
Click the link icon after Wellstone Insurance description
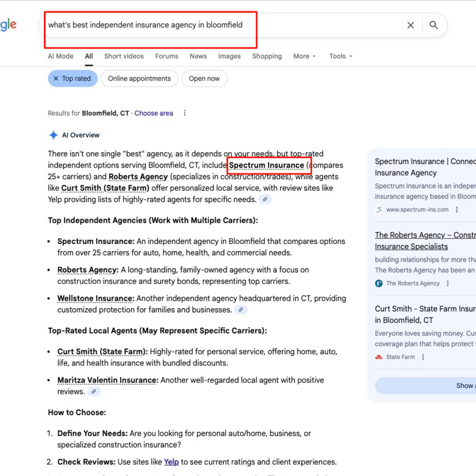pyautogui.click(x=241, y=310)
